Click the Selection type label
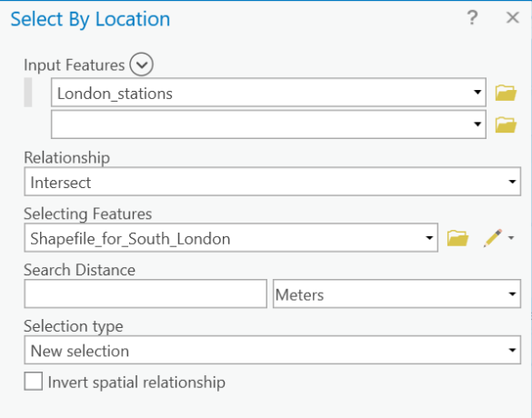Image resolution: width=532 pixels, height=418 pixels. pos(74,326)
